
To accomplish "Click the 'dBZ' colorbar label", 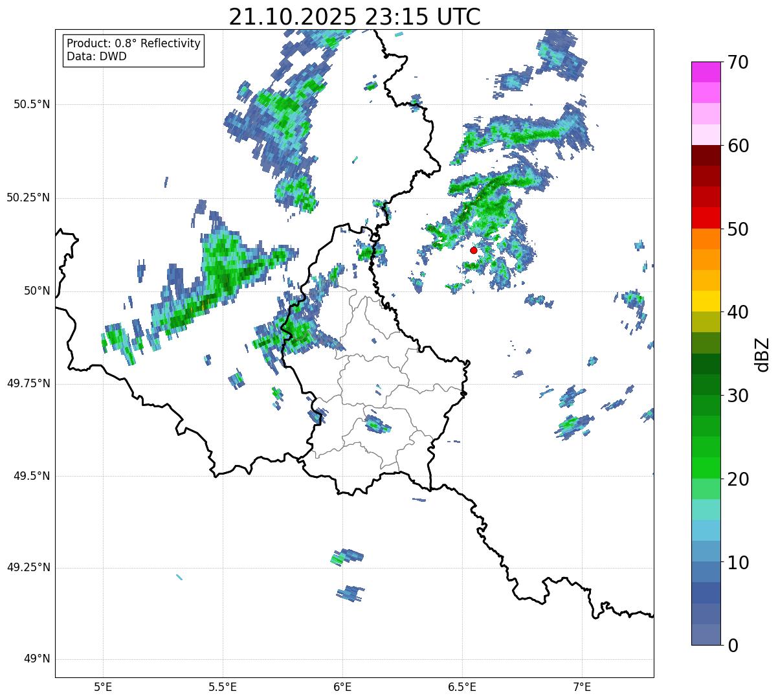I will pyautogui.click(x=763, y=354).
